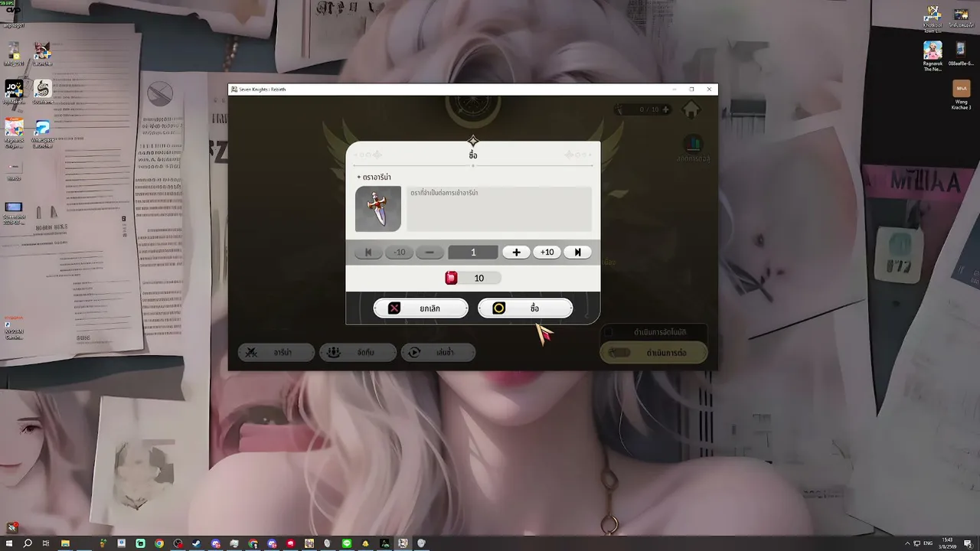Image resolution: width=980 pixels, height=551 pixels.
Task: Open Steam from the taskbar
Action: 197,543
